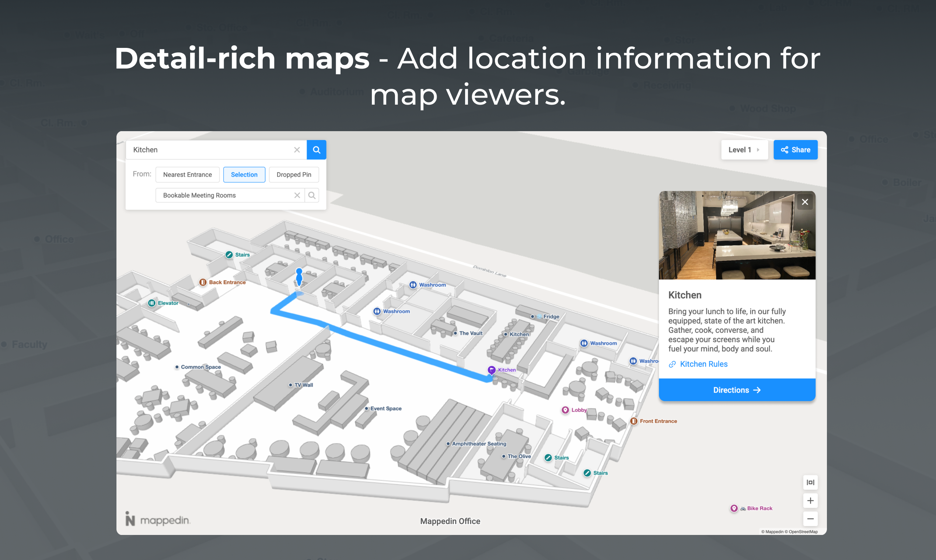This screenshot has height=560, width=936.
Task: Select Nearest Entrance as starting point
Action: [x=188, y=175]
